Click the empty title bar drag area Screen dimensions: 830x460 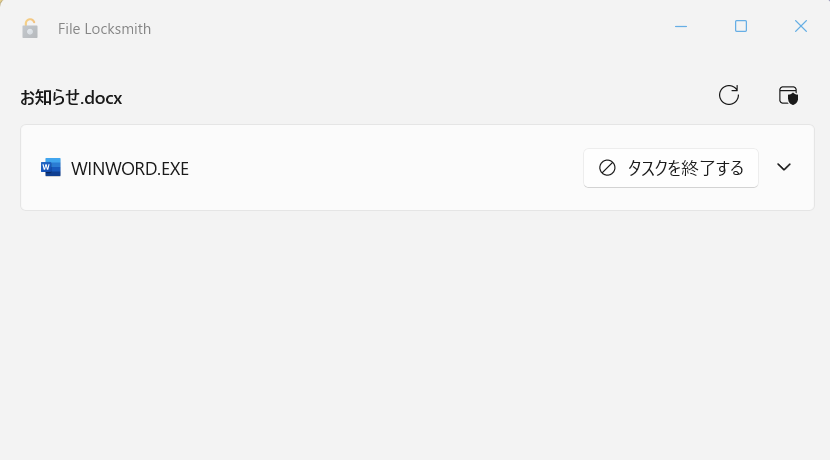400,27
